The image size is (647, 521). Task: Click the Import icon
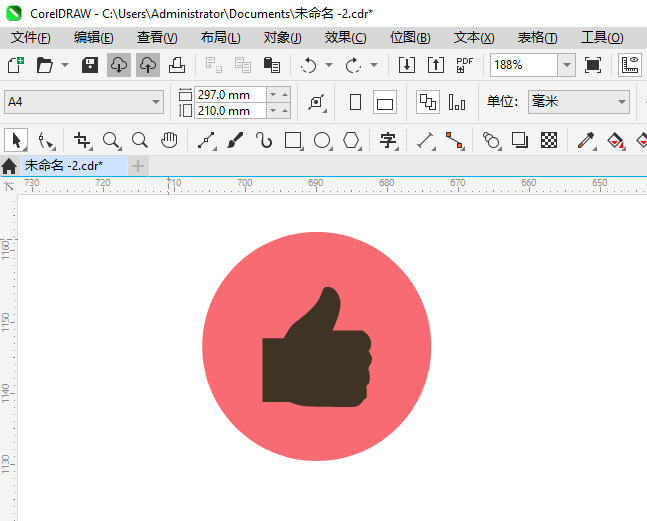coord(407,65)
